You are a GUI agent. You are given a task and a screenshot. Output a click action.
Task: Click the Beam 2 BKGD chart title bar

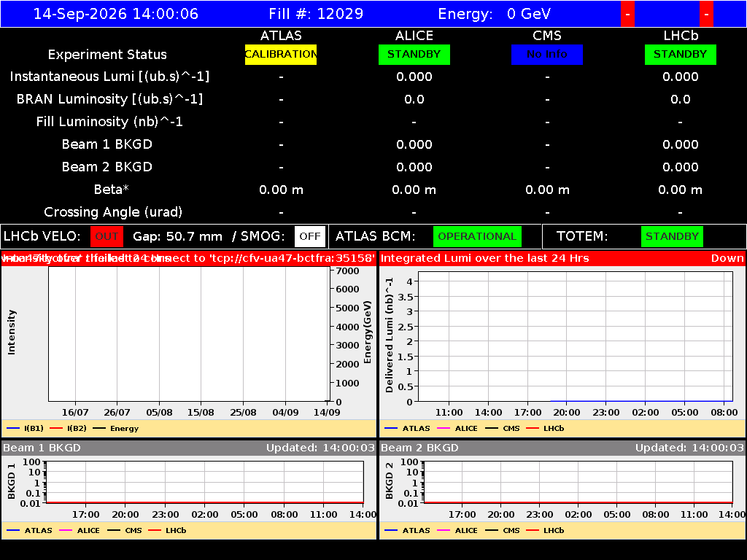pos(562,448)
